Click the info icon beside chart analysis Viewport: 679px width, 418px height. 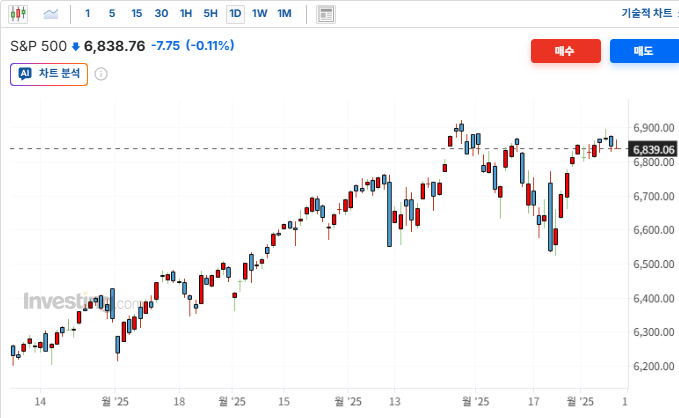[x=101, y=74]
